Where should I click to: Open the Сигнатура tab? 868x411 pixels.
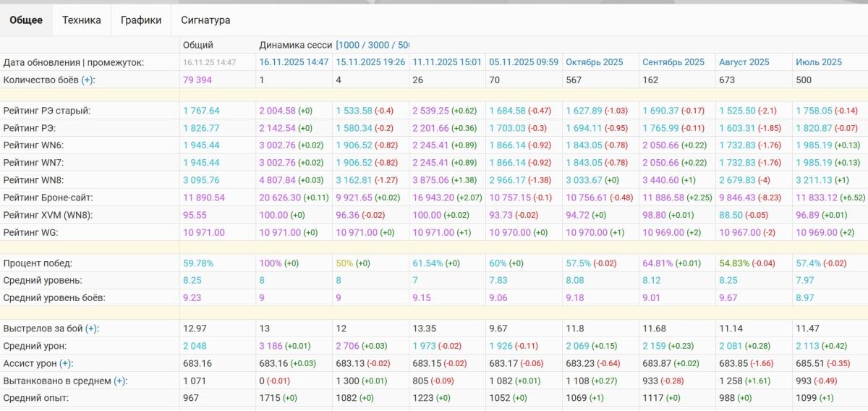pyautogui.click(x=205, y=20)
